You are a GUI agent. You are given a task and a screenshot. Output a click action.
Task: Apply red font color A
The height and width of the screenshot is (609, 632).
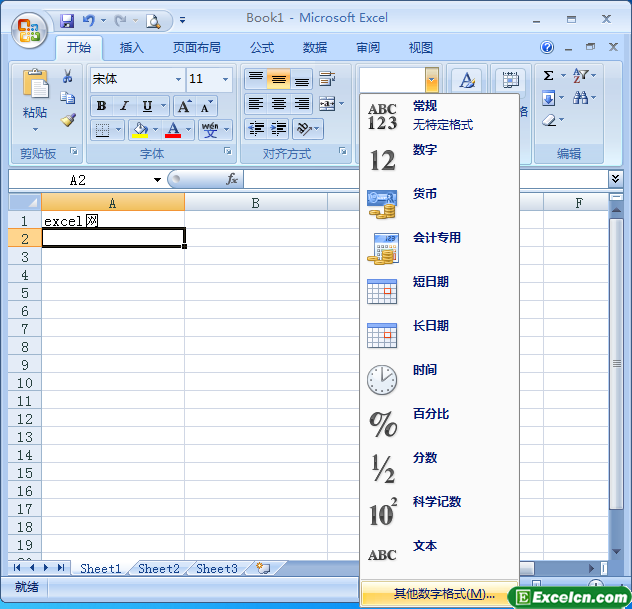click(x=173, y=130)
